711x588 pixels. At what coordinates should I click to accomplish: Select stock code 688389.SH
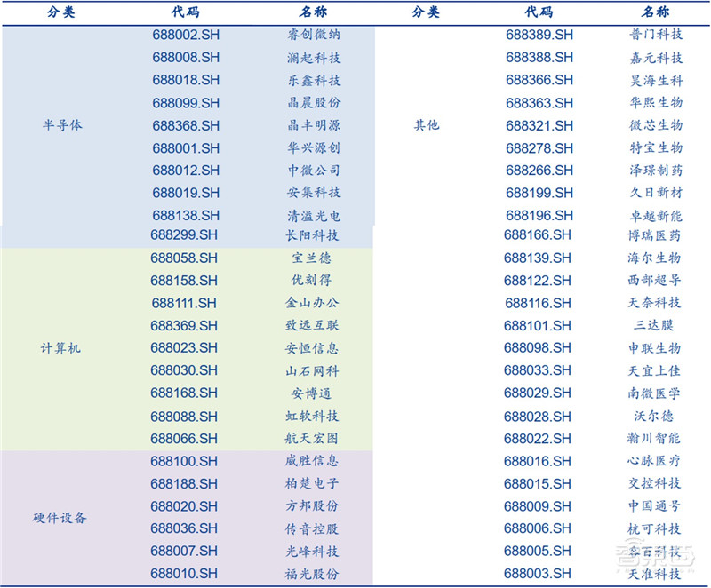pos(539,35)
